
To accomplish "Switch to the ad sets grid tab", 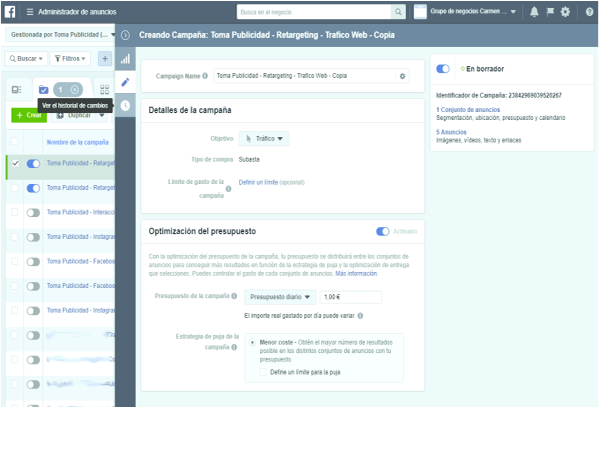I will pos(105,89).
